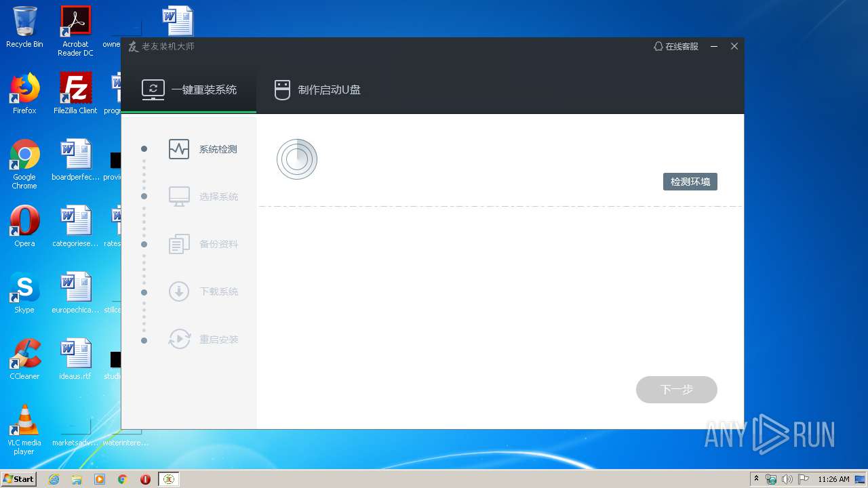
Task: Show hidden system tray icons
Action: 757,479
